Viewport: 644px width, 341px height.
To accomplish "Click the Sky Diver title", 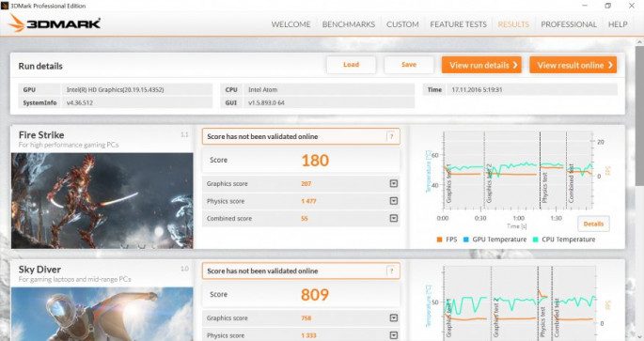I will tap(39, 270).
